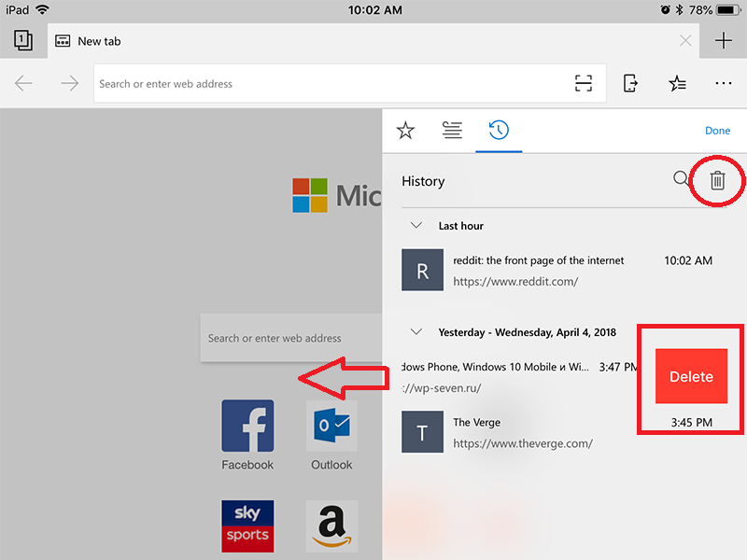Go forward with the forward arrow
The width and height of the screenshot is (747, 560).
pyautogui.click(x=69, y=83)
